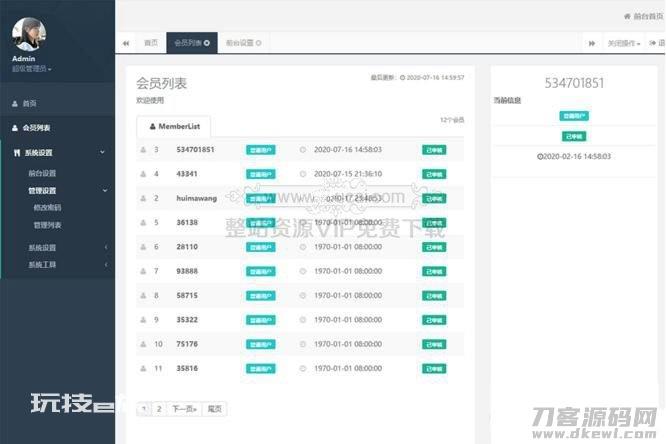Screen dimensions: 666x444
Task: Switch to the 前台设置 tab
Action: [x=240, y=43]
